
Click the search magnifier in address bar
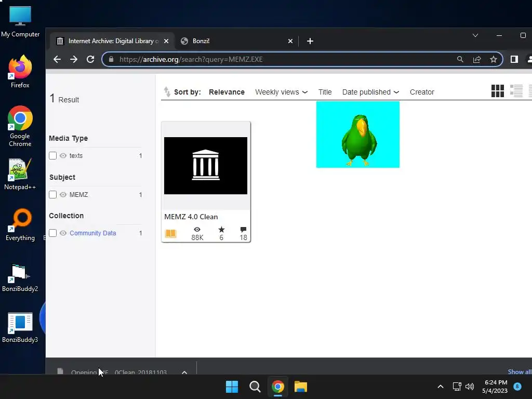click(x=460, y=59)
